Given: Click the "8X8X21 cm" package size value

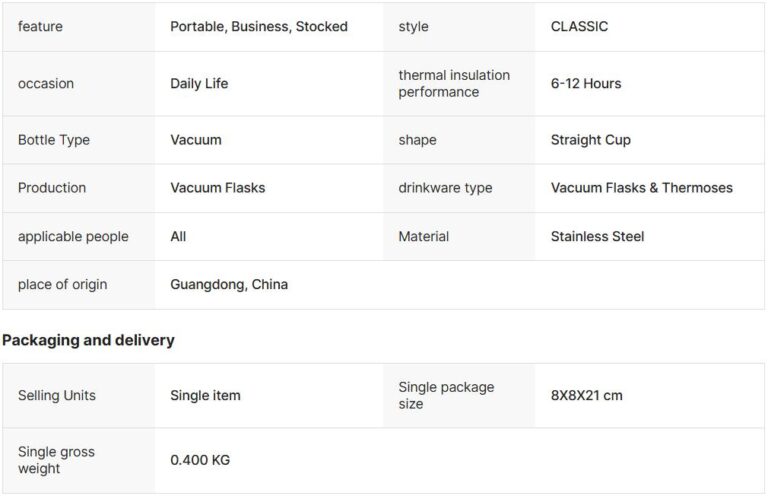Looking at the screenshot, I should (587, 396).
